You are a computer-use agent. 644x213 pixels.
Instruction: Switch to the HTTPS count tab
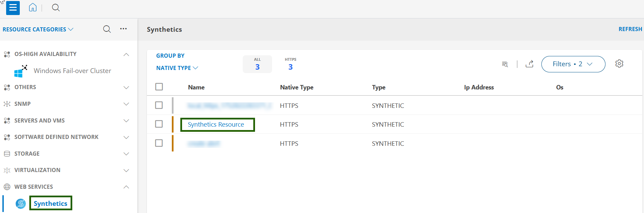pyautogui.click(x=290, y=64)
